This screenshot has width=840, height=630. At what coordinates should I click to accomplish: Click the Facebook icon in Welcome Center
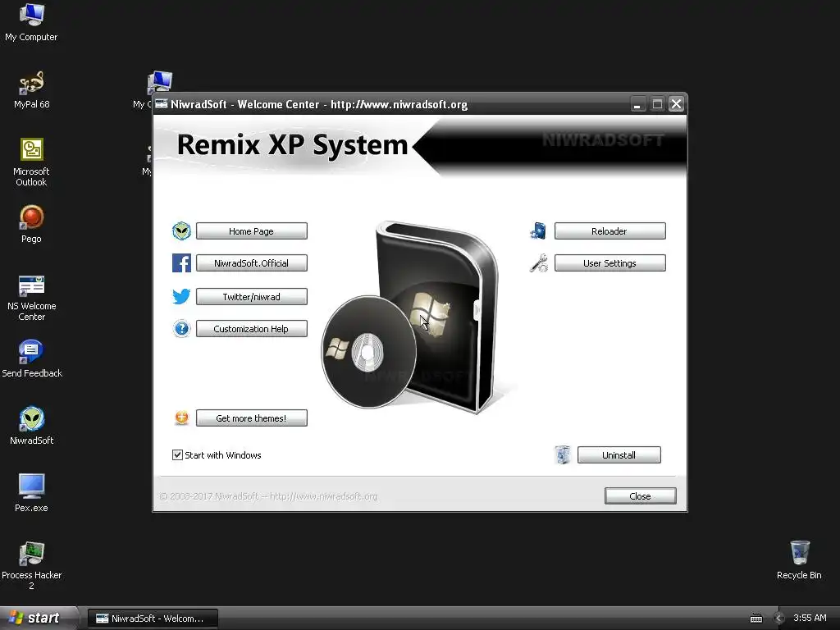(181, 263)
